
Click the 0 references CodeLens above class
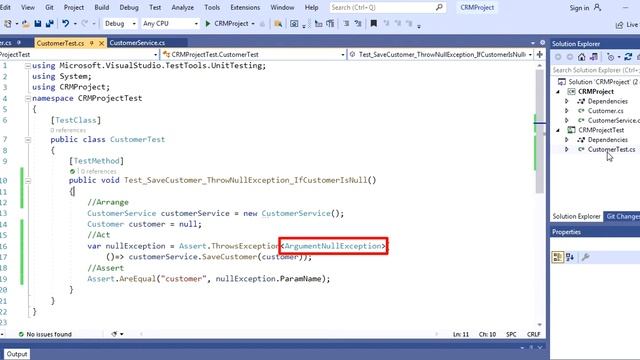[x=68, y=130]
